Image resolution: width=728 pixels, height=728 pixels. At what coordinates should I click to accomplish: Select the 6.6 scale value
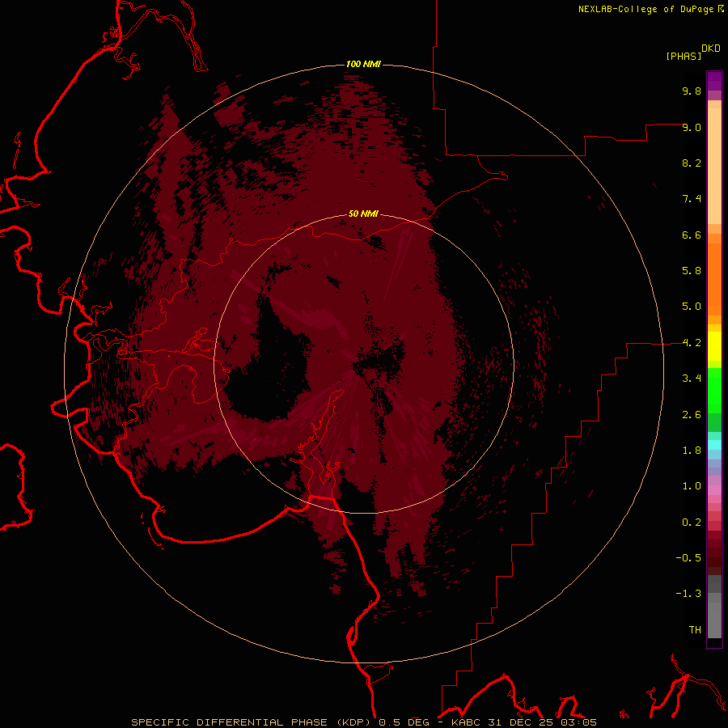point(692,235)
